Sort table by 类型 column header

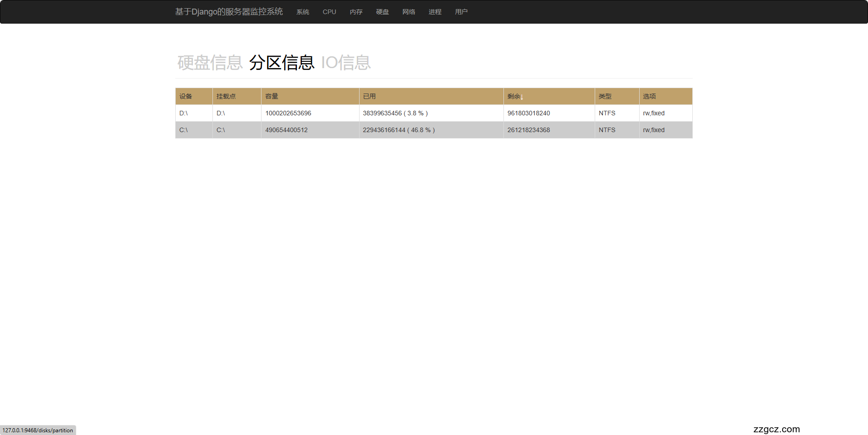[605, 96]
